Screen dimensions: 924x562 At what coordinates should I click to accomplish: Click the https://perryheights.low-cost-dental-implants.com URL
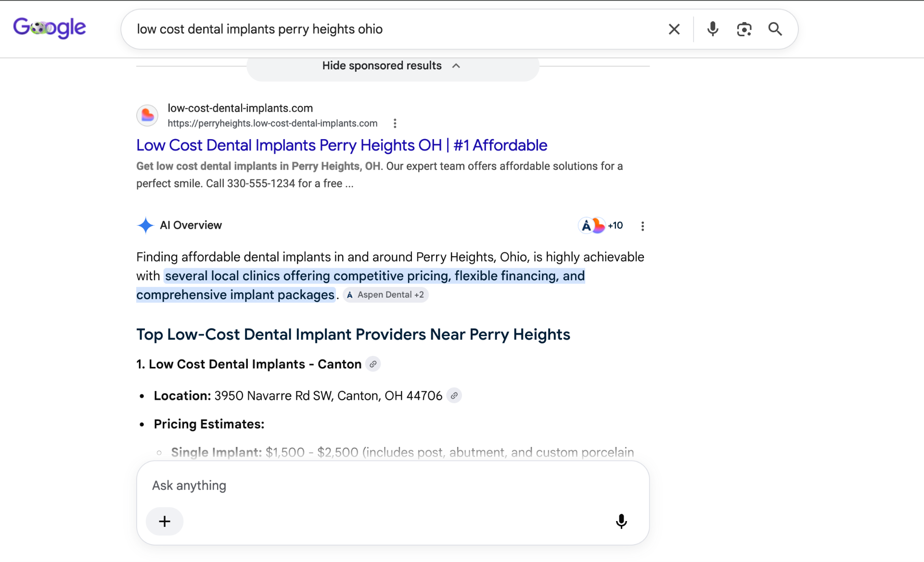272,123
